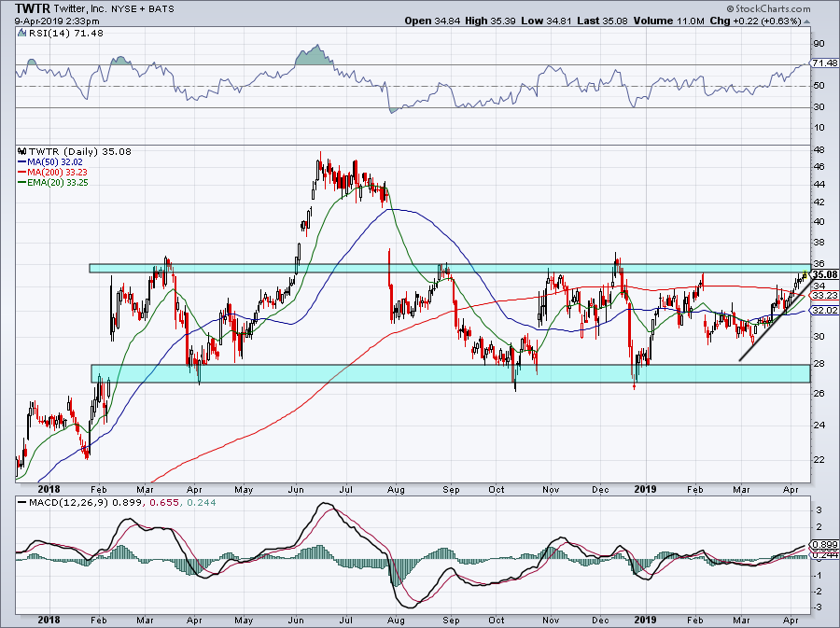Click the 71.48 RSI value tag

pyautogui.click(x=825, y=63)
